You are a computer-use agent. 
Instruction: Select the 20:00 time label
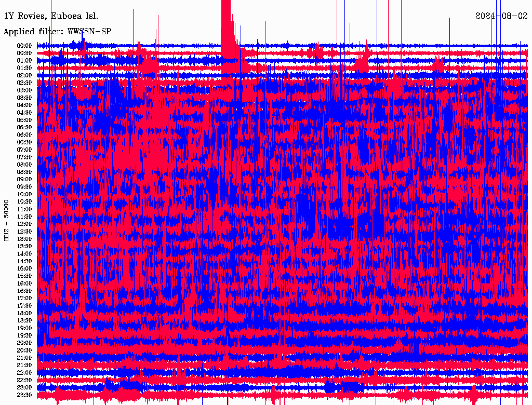pos(24,343)
